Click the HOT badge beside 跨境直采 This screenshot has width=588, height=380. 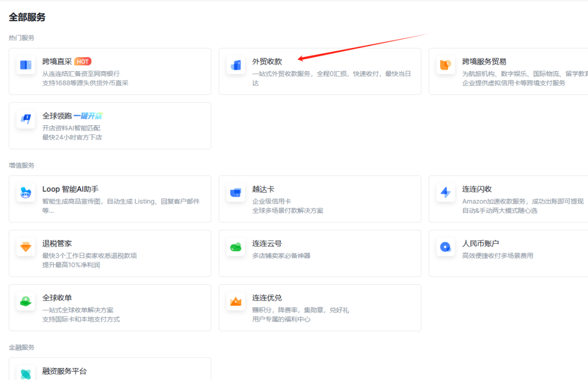[x=83, y=62]
